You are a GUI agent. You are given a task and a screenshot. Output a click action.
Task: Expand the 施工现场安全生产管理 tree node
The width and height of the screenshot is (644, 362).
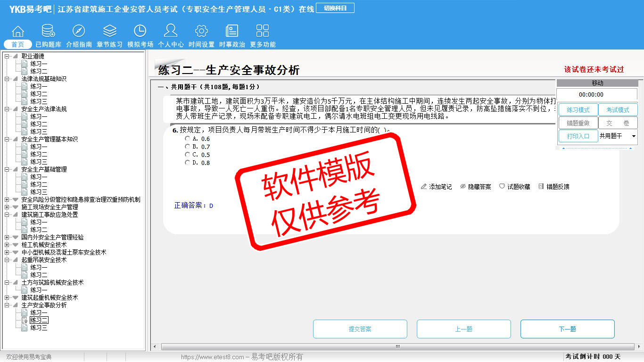point(7,207)
